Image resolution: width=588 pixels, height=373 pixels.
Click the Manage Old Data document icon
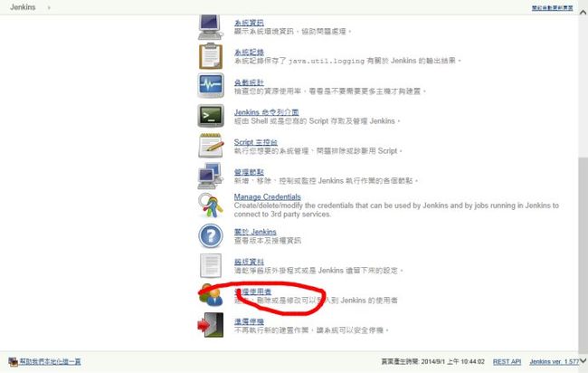coord(211,265)
